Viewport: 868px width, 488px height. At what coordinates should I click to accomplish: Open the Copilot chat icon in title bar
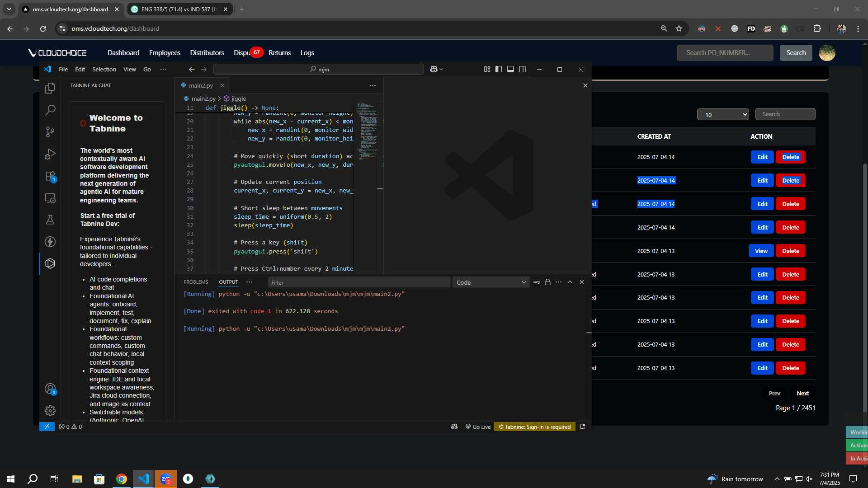[x=434, y=69]
